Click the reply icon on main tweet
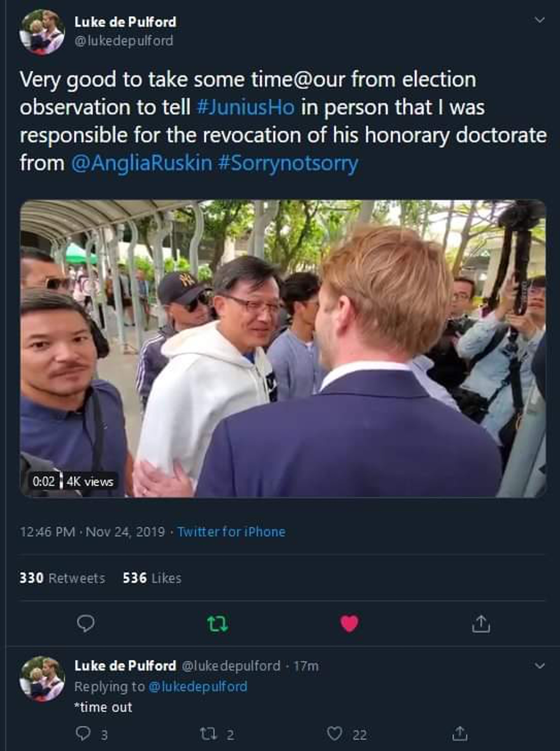Screen dimensions: 560x751 [85, 623]
